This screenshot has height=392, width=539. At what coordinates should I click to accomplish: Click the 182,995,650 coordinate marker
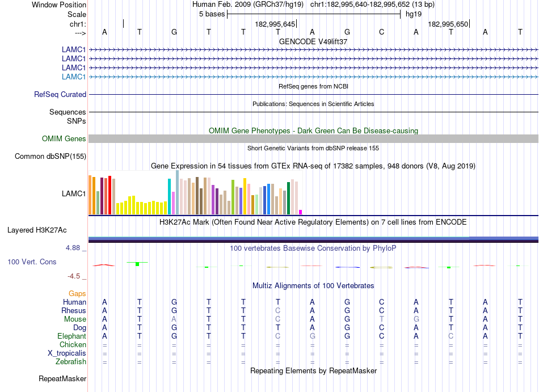(x=448, y=24)
